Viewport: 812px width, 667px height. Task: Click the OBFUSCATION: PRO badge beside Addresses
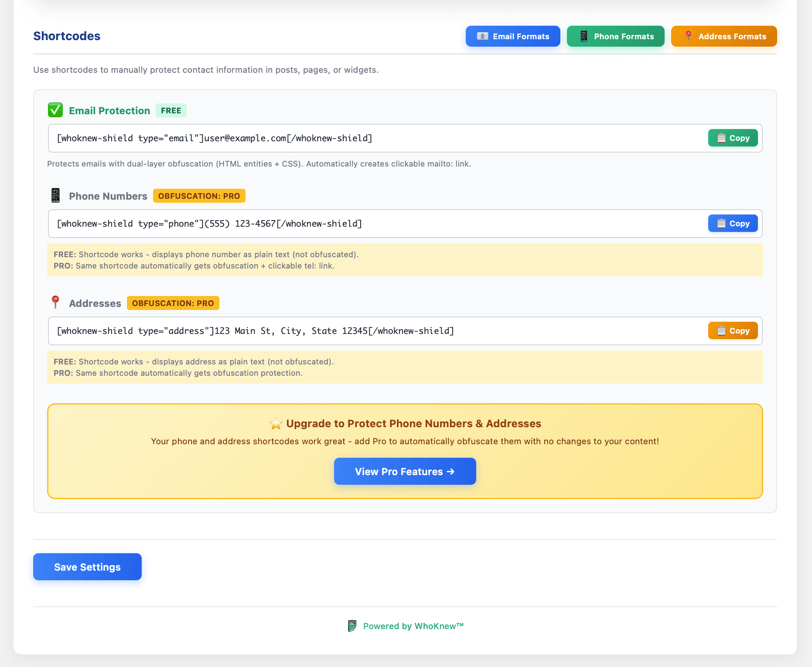(x=173, y=303)
